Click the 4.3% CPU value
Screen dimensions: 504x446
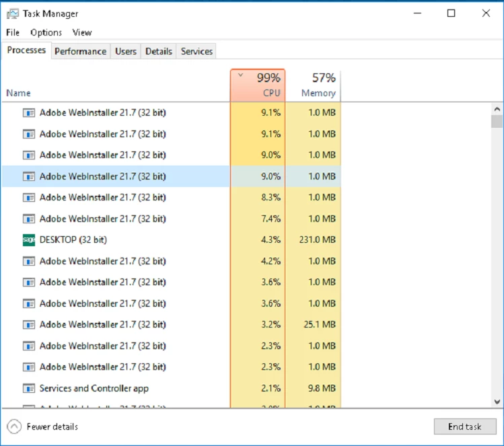point(271,239)
